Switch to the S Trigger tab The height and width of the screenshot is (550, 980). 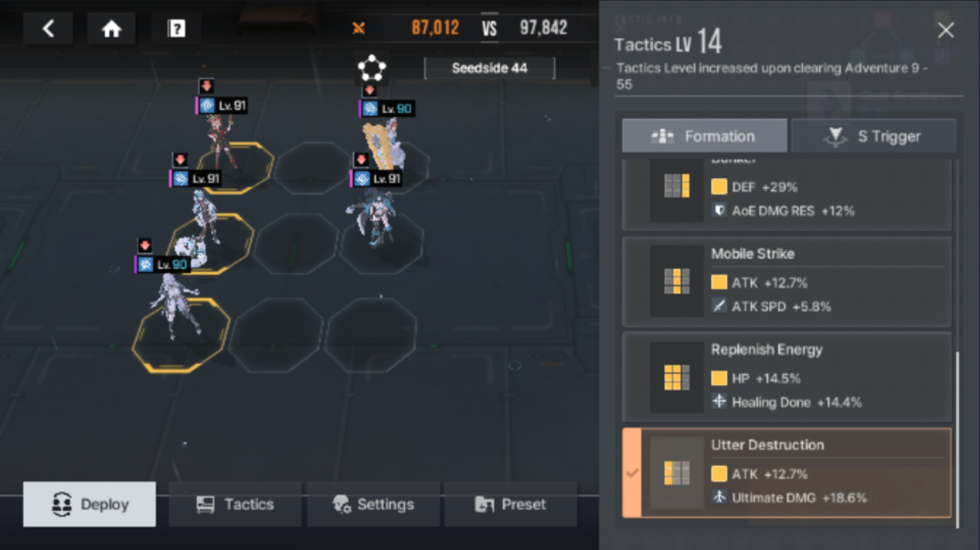click(873, 136)
